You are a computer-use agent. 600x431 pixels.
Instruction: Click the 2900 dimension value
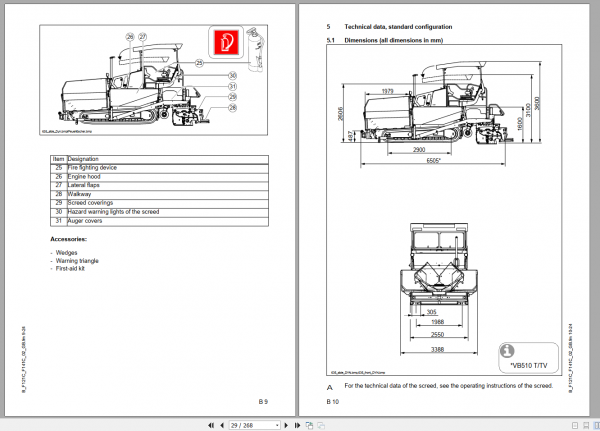(419, 150)
